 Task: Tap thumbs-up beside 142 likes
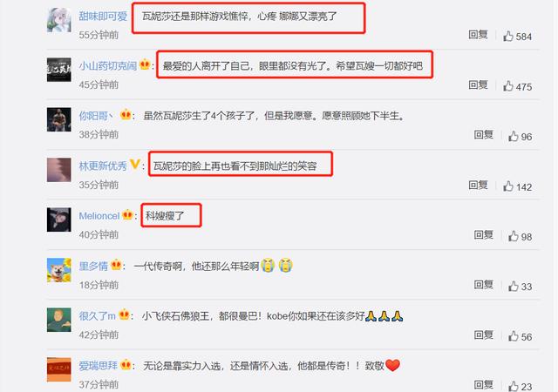pos(508,186)
